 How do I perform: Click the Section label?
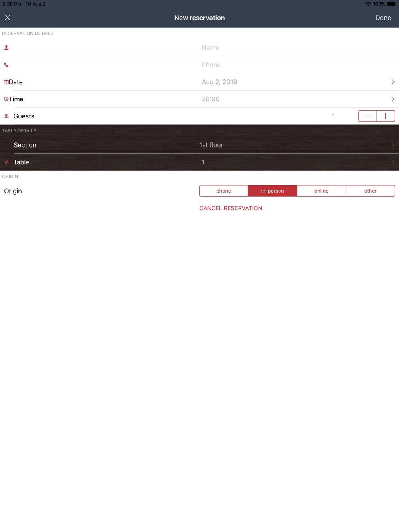25,145
